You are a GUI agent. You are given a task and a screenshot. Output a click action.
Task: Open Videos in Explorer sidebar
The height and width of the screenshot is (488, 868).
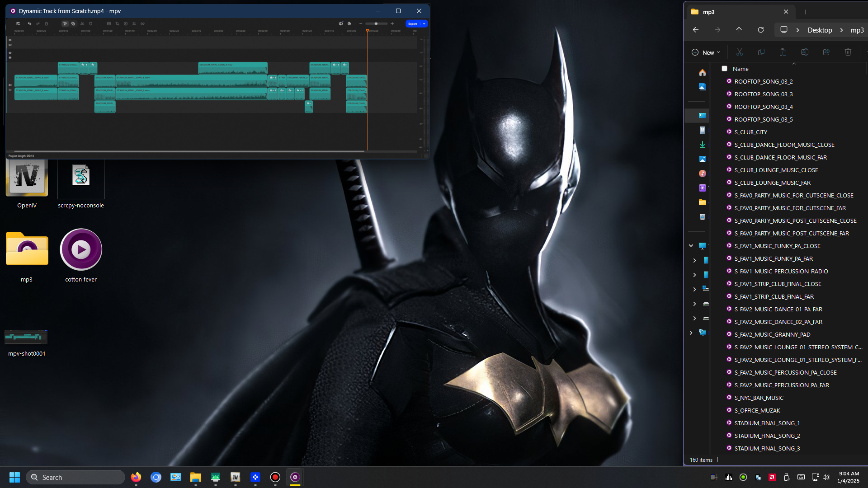pos(702,188)
